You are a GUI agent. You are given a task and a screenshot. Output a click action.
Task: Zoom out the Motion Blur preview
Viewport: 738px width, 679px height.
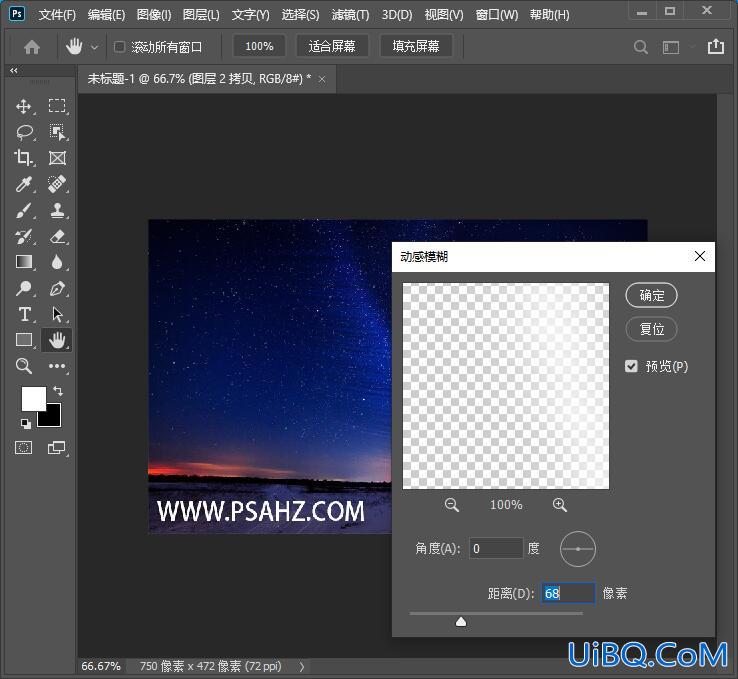[x=452, y=505]
